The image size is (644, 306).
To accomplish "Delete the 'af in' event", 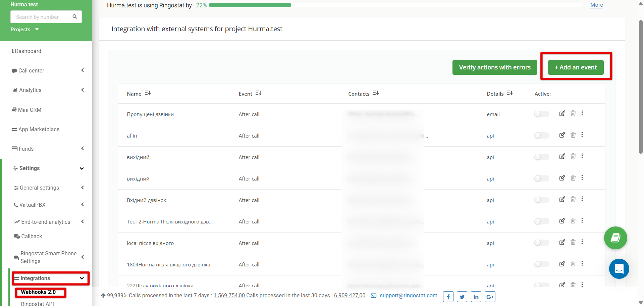I will click(x=573, y=135).
